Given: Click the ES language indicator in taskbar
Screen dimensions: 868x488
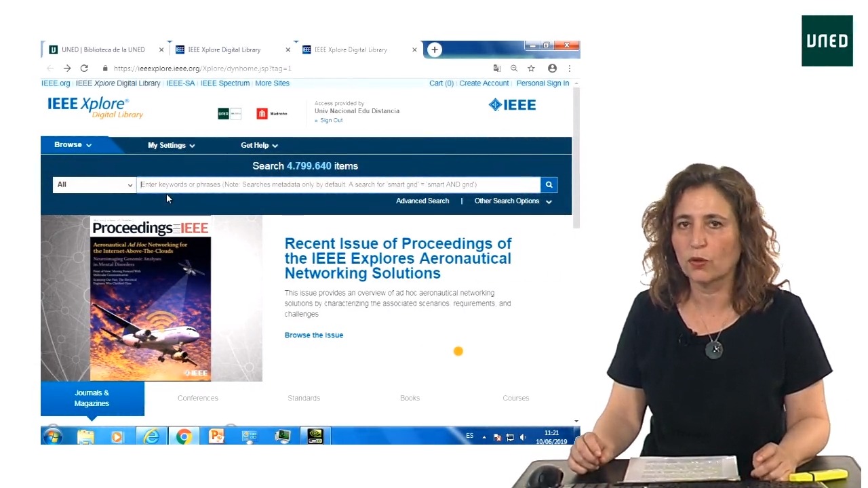Looking at the screenshot, I should [x=469, y=436].
